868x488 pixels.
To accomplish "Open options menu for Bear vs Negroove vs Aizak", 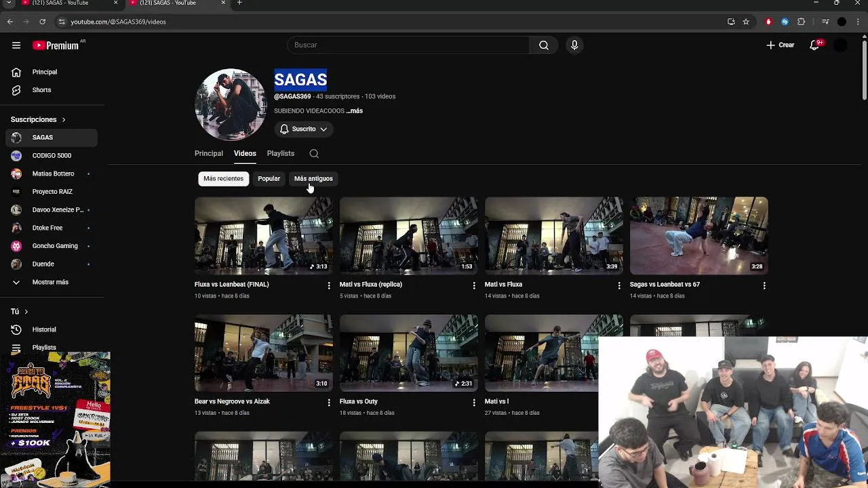I will coord(329,403).
